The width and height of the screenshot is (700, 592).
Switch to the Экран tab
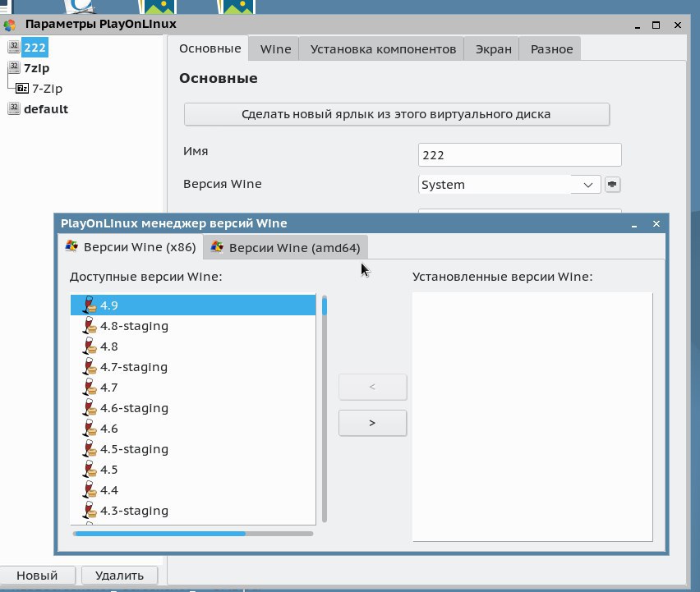(x=493, y=48)
